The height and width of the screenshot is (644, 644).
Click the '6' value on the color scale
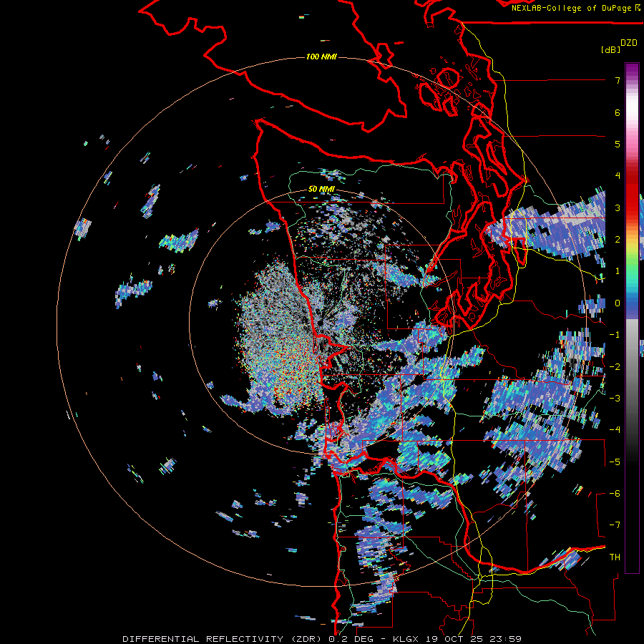[x=618, y=112]
